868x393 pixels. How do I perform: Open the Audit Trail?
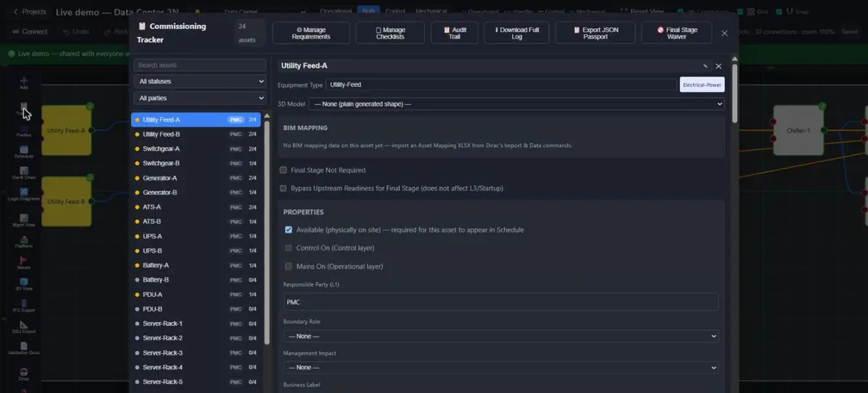click(455, 33)
